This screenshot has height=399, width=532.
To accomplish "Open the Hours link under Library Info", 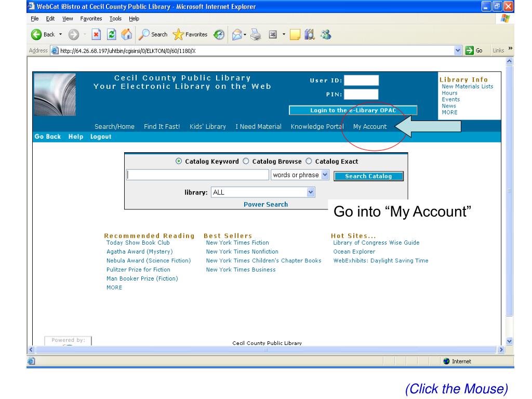I will point(449,93).
